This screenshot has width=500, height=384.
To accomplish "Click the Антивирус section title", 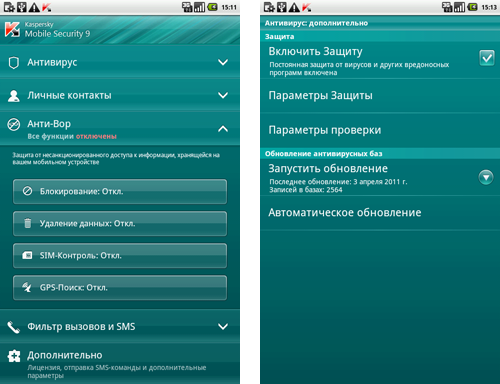I will point(52,62).
